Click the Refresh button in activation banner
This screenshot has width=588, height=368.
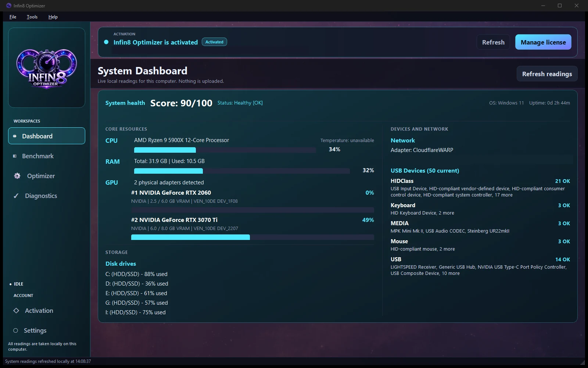coord(493,42)
